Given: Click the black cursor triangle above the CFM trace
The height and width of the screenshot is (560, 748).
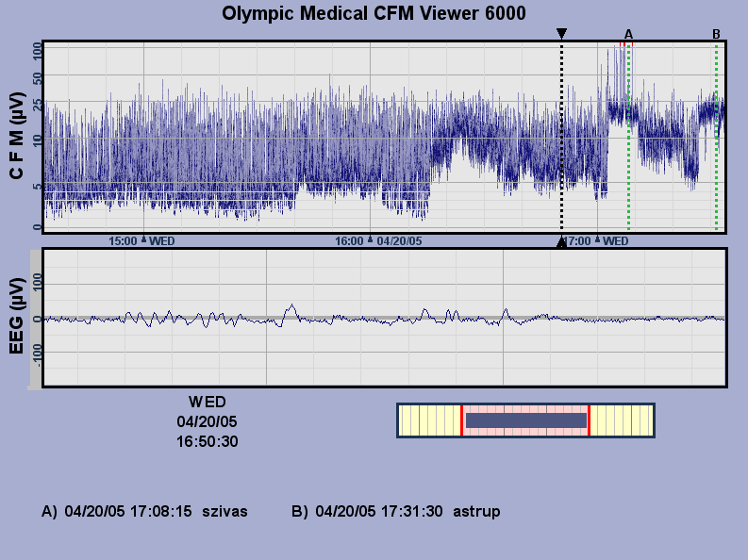Looking at the screenshot, I should [561, 34].
